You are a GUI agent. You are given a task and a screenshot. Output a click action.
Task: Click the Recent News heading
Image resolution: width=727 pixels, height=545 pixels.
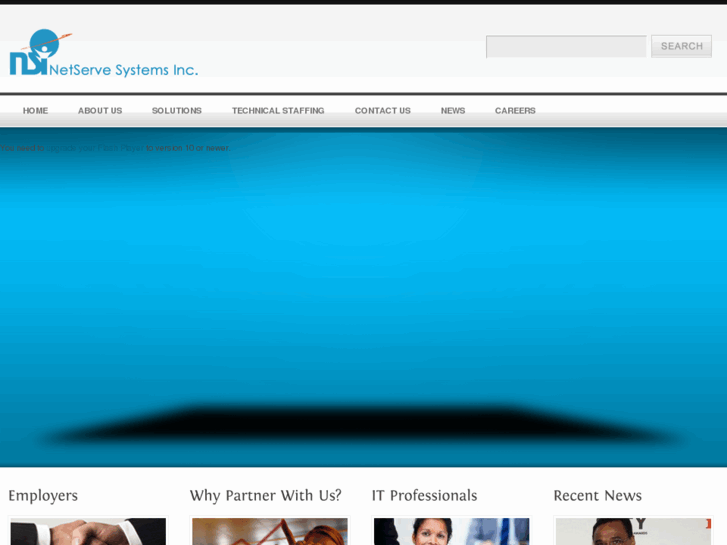598,496
